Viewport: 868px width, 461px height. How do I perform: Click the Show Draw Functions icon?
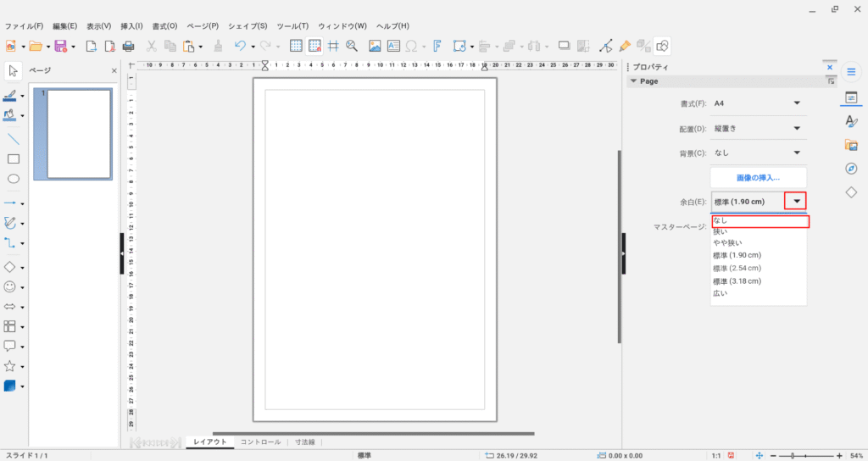pos(662,46)
